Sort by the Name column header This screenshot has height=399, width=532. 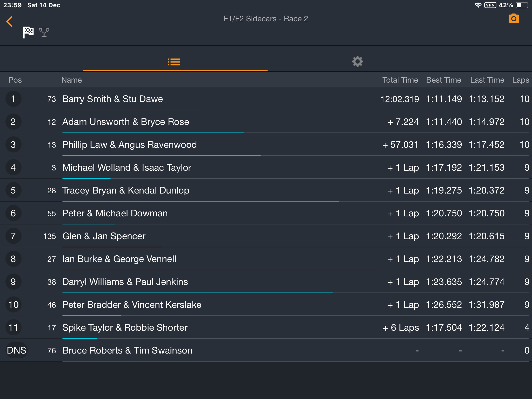[71, 80]
